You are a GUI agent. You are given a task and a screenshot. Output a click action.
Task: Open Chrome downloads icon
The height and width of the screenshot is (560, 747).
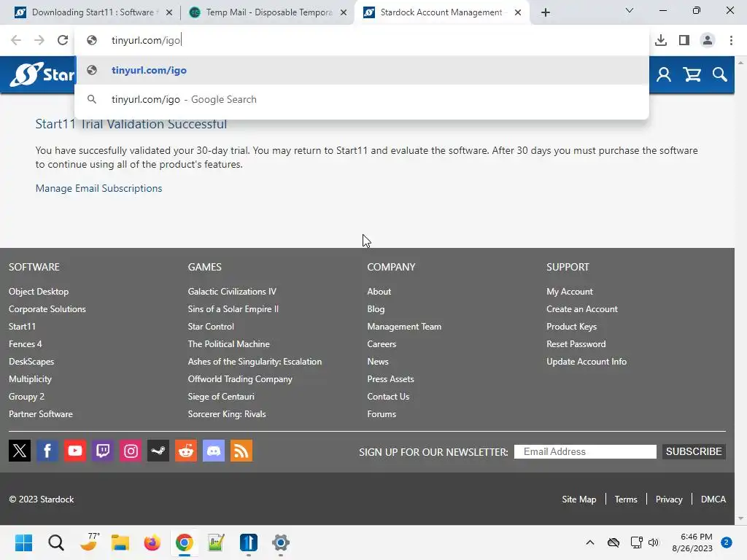[661, 40]
